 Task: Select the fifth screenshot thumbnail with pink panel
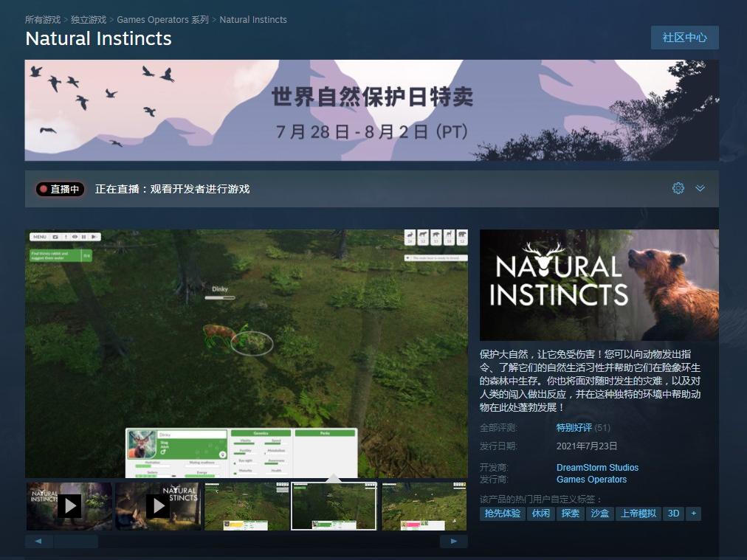424,505
